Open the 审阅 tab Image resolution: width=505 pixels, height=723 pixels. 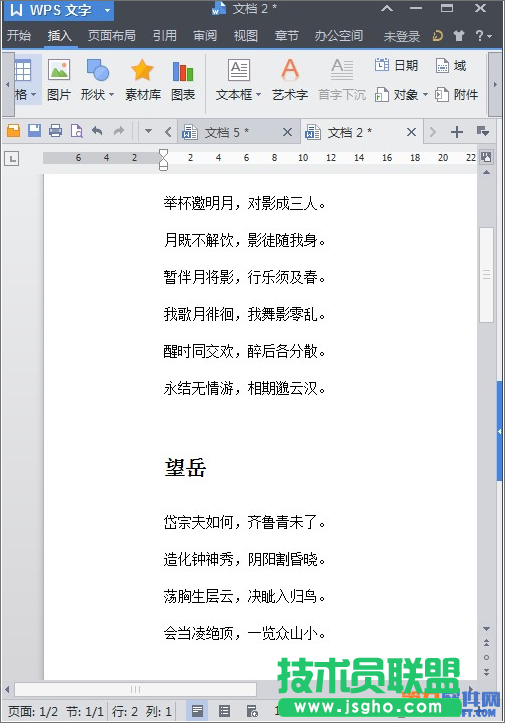(x=205, y=36)
